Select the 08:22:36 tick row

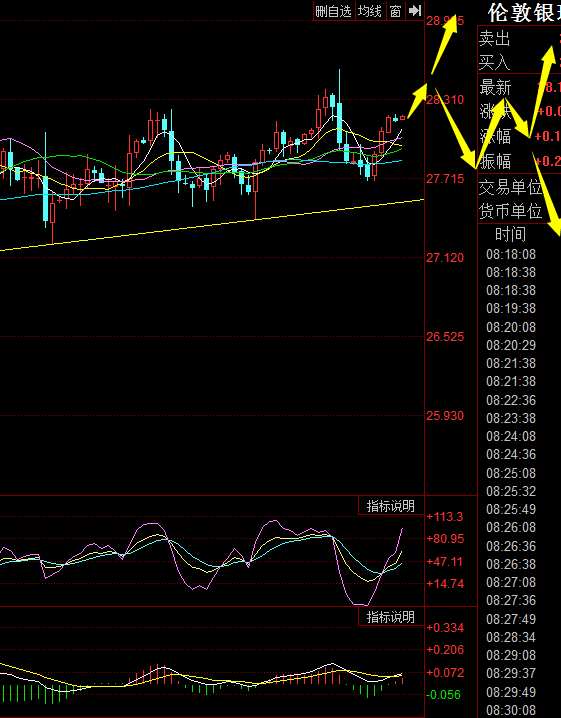pyautogui.click(x=511, y=400)
